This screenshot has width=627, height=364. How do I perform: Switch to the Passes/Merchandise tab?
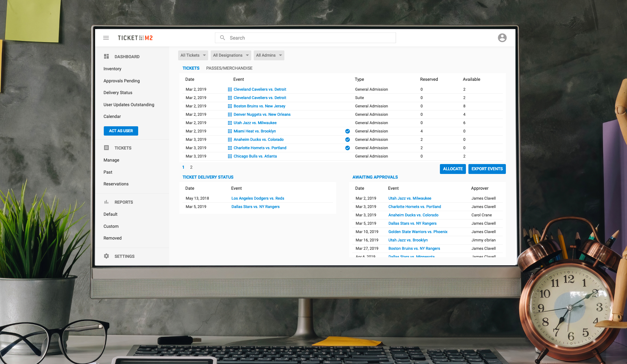(229, 68)
